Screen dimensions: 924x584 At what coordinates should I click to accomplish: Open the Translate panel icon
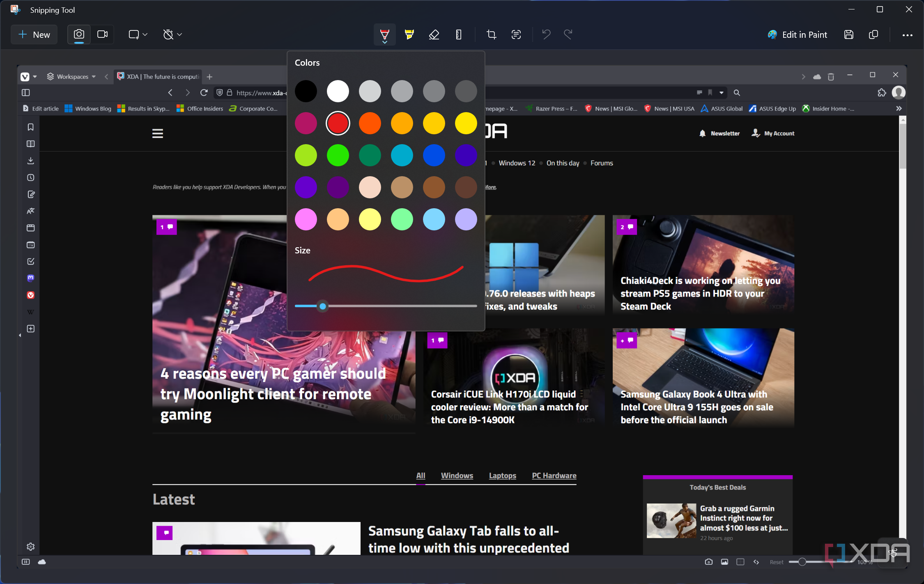tap(30, 211)
